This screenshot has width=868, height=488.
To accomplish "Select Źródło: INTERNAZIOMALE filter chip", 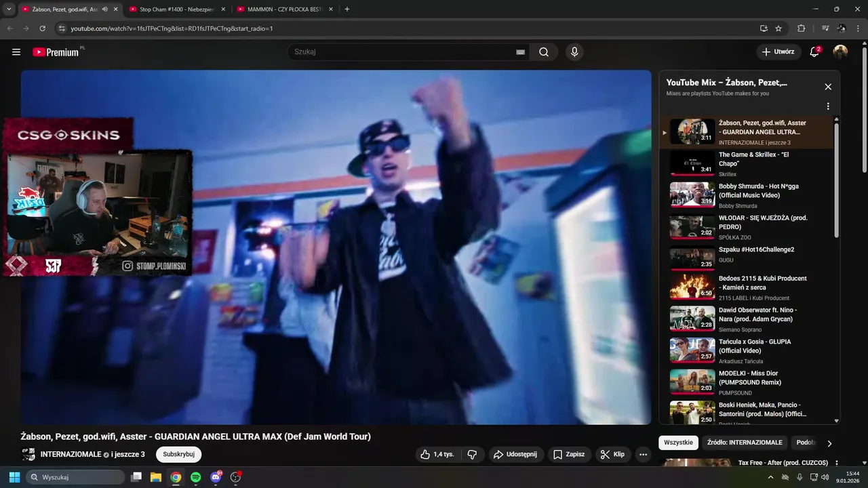I will (745, 443).
